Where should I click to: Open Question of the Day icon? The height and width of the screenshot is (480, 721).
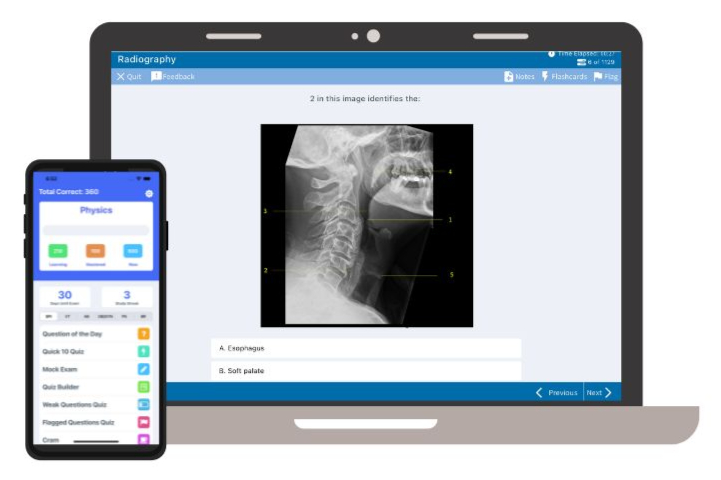tap(143, 334)
